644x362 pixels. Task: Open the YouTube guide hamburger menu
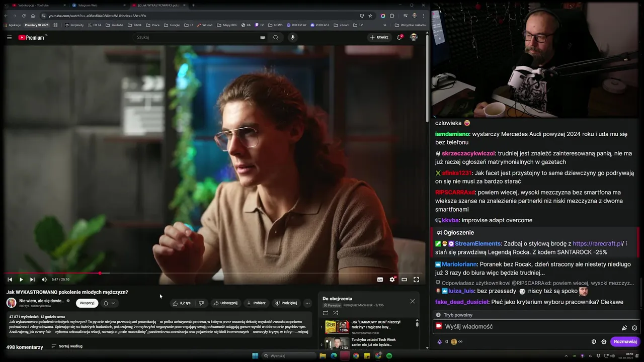pyautogui.click(x=9, y=37)
